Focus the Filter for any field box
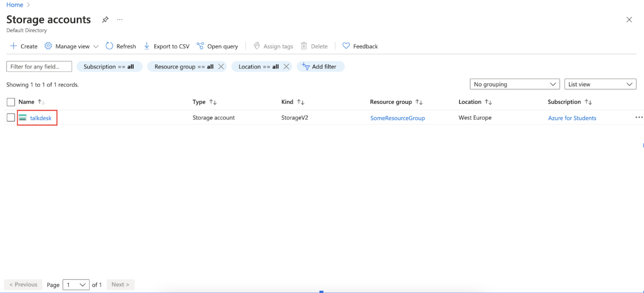Screen dimensions: 644x293 (39, 67)
